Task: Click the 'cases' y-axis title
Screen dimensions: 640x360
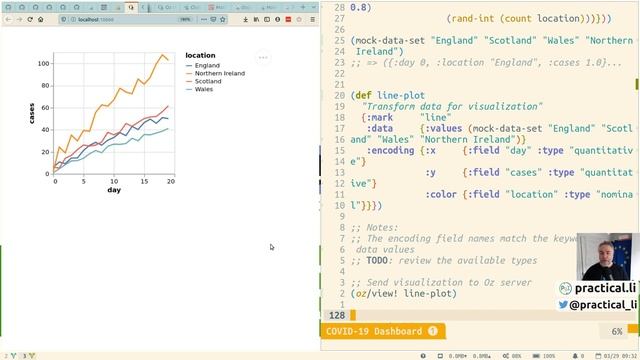Action: [x=31, y=113]
